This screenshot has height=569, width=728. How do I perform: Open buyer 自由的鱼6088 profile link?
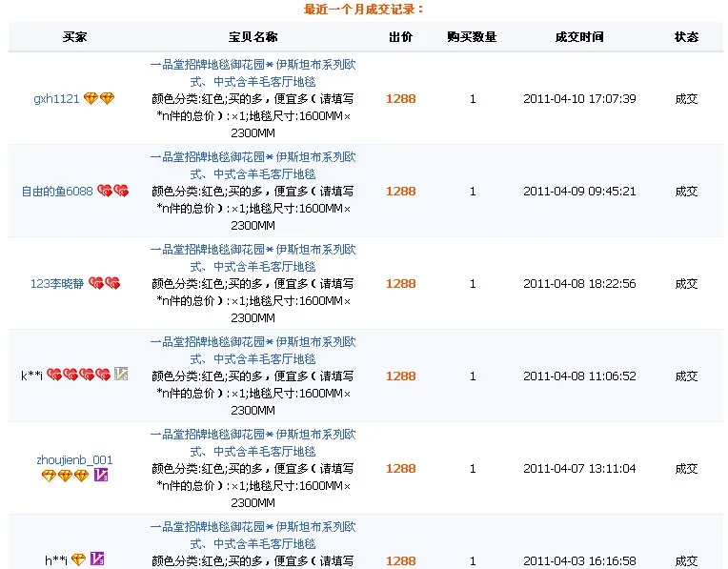[57, 191]
